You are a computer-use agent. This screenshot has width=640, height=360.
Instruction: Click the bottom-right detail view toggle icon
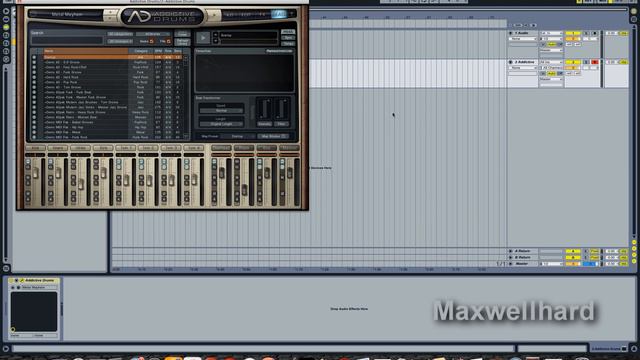tap(634, 349)
